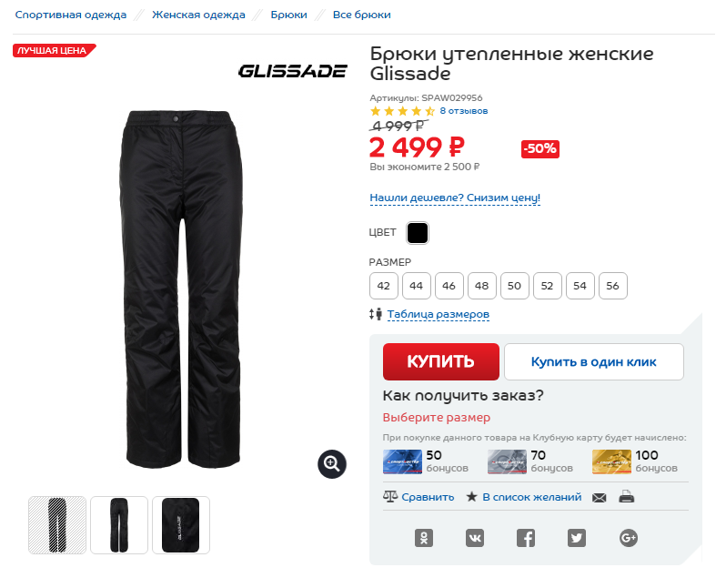Share on Google Plus icon
The height and width of the screenshot is (588, 716).
(x=629, y=538)
